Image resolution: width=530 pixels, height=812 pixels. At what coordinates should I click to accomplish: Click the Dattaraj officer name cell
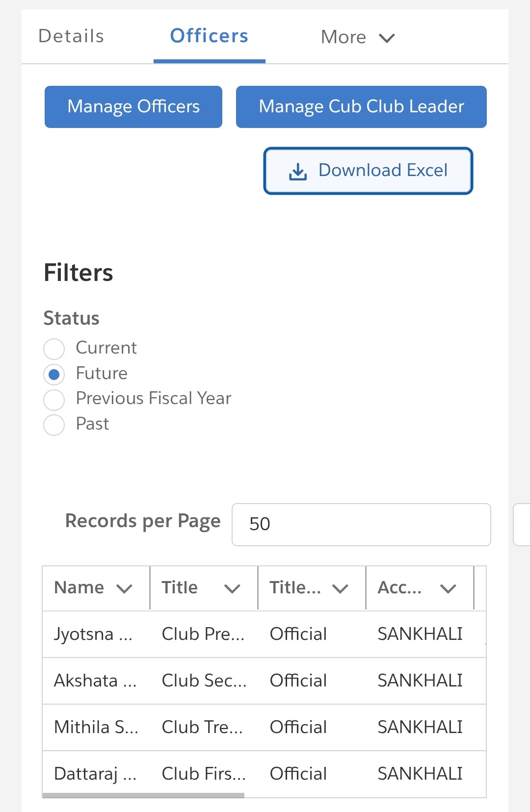point(96,774)
